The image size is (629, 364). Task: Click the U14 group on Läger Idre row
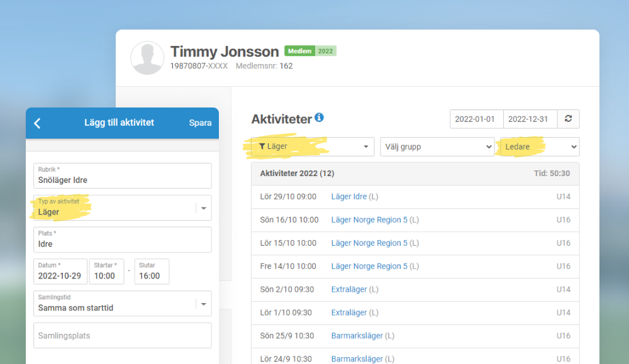[563, 196]
